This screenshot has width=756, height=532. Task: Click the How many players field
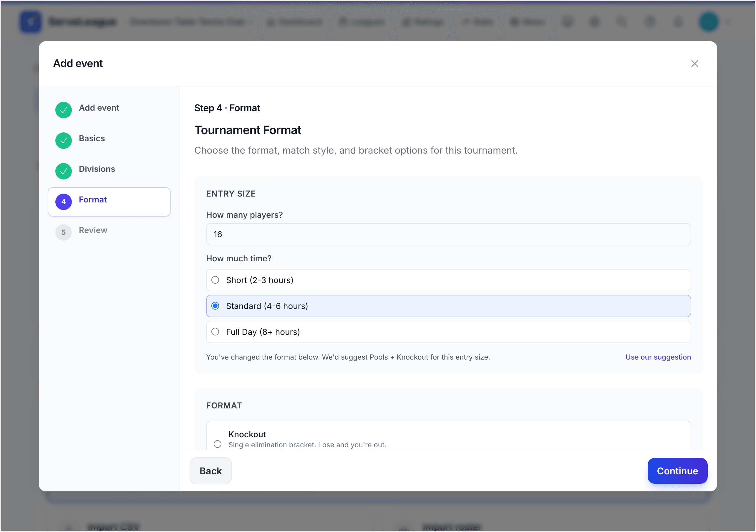[x=448, y=235]
